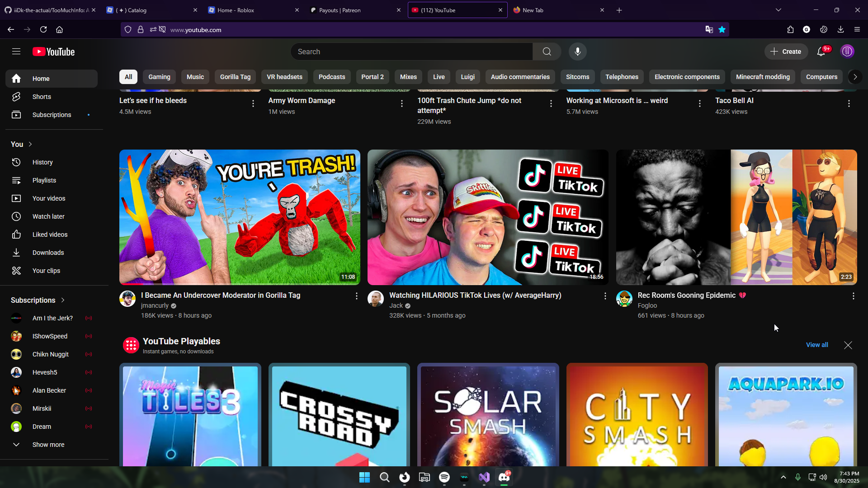Viewport: 868px width, 488px height.
Task: Select the All category chip
Action: coord(128,77)
